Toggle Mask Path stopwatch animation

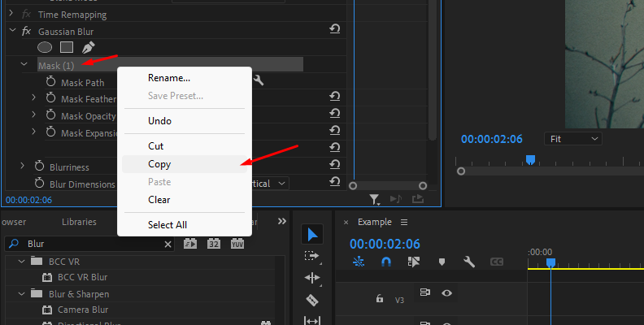click(x=51, y=81)
